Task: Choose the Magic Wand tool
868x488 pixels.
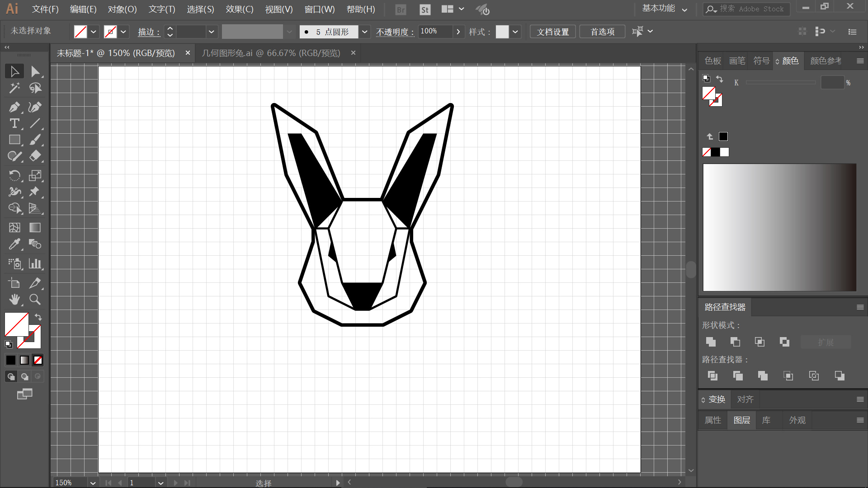Action: [x=14, y=88]
